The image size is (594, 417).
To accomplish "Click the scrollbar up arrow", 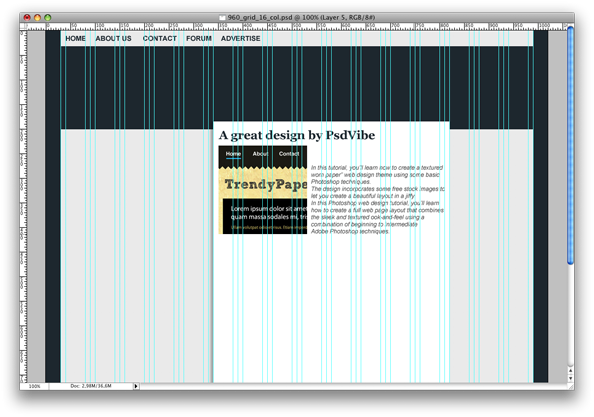I will pos(571,370).
